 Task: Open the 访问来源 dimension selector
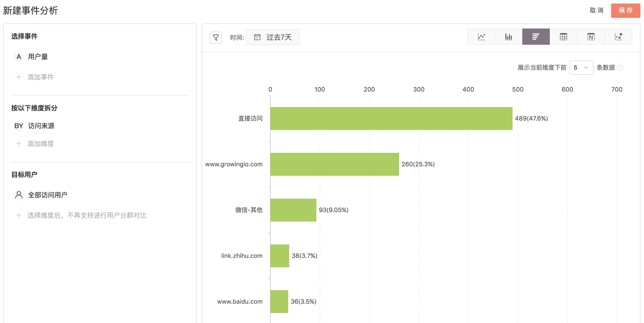click(41, 126)
